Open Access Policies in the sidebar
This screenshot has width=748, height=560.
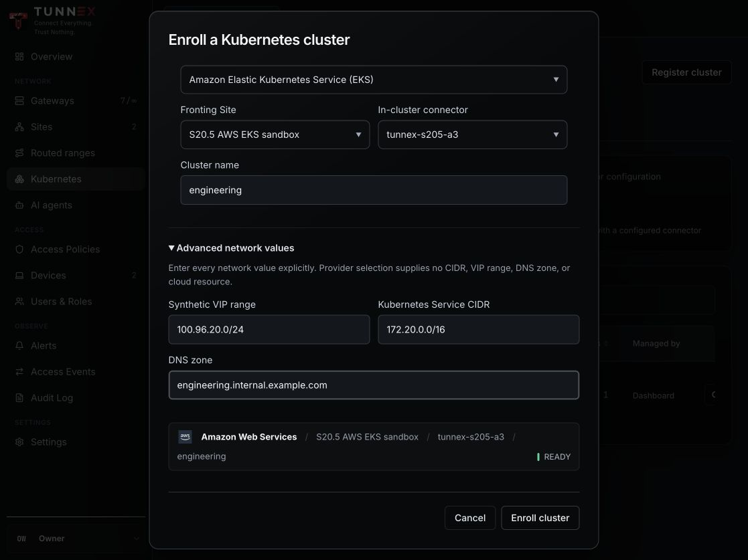coord(76,250)
